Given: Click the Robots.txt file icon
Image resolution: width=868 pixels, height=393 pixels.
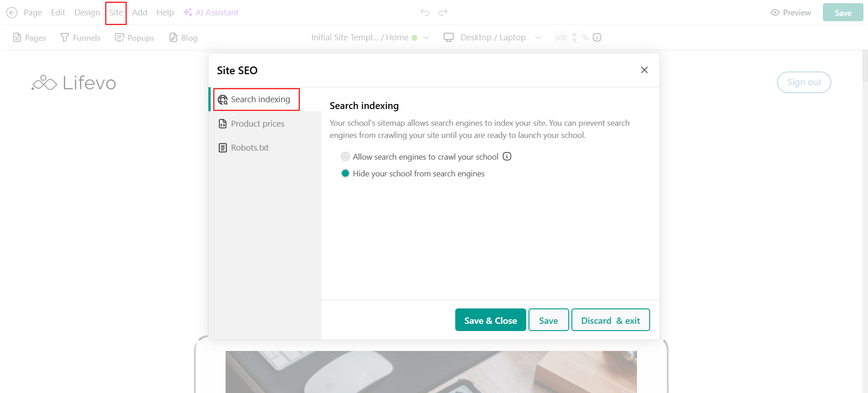Looking at the screenshot, I should (222, 148).
